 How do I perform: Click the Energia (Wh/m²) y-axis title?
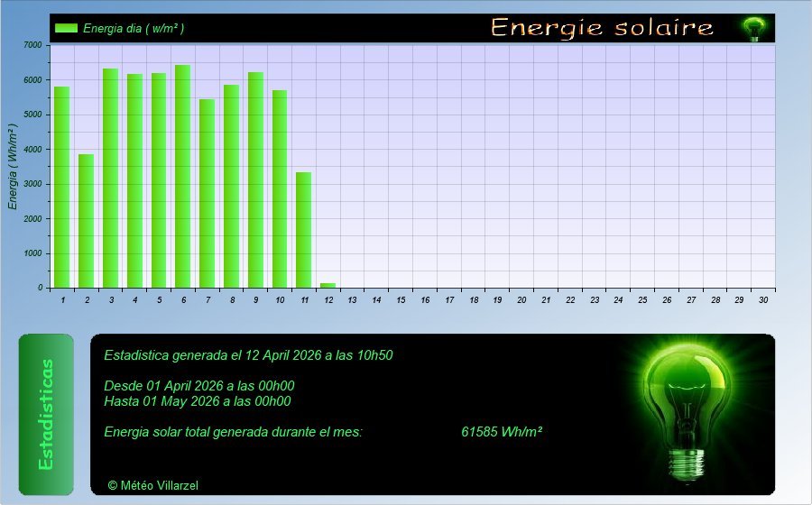[14, 167]
